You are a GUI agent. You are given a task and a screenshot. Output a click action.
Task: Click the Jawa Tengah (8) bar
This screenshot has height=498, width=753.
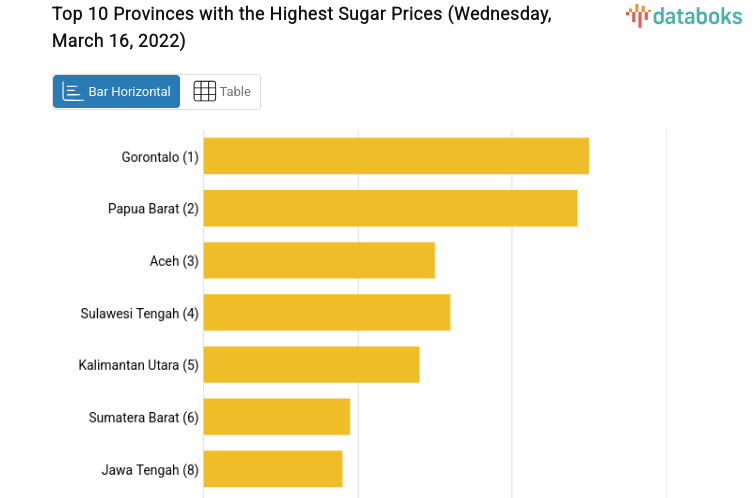pyautogui.click(x=273, y=468)
